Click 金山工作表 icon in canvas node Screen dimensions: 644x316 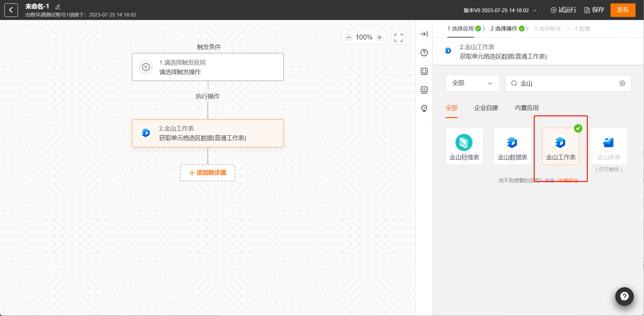pos(146,133)
